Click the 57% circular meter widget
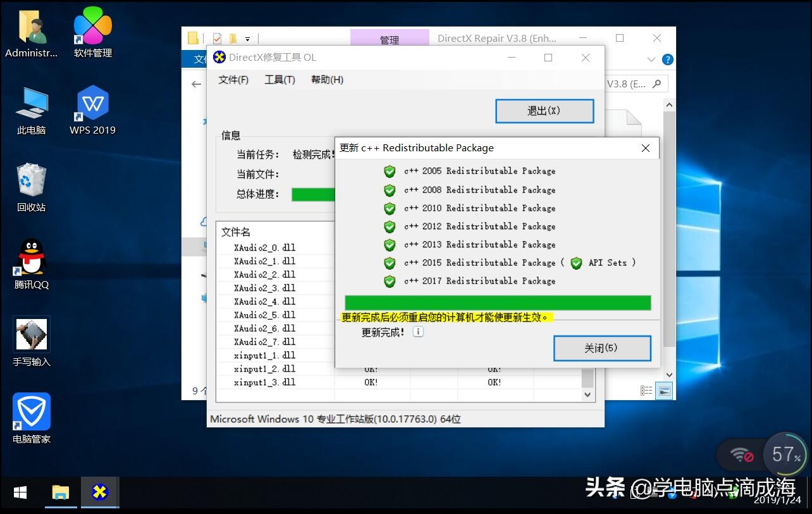The height and width of the screenshot is (514, 812). 785,454
